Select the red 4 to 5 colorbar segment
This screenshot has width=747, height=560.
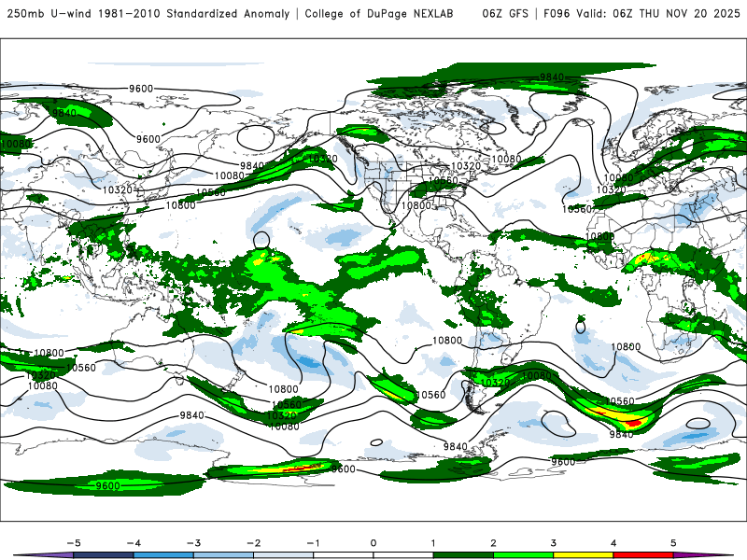(643, 555)
